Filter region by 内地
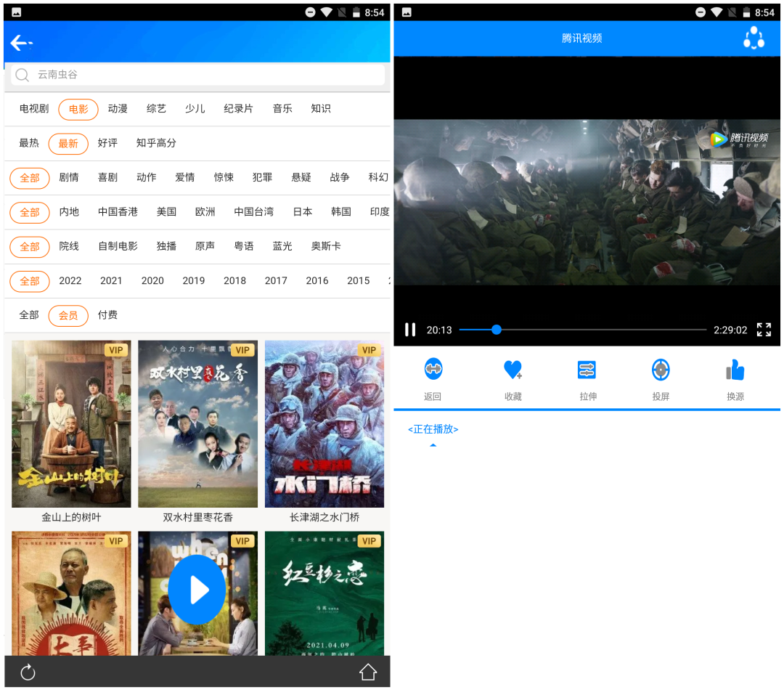 click(x=69, y=211)
